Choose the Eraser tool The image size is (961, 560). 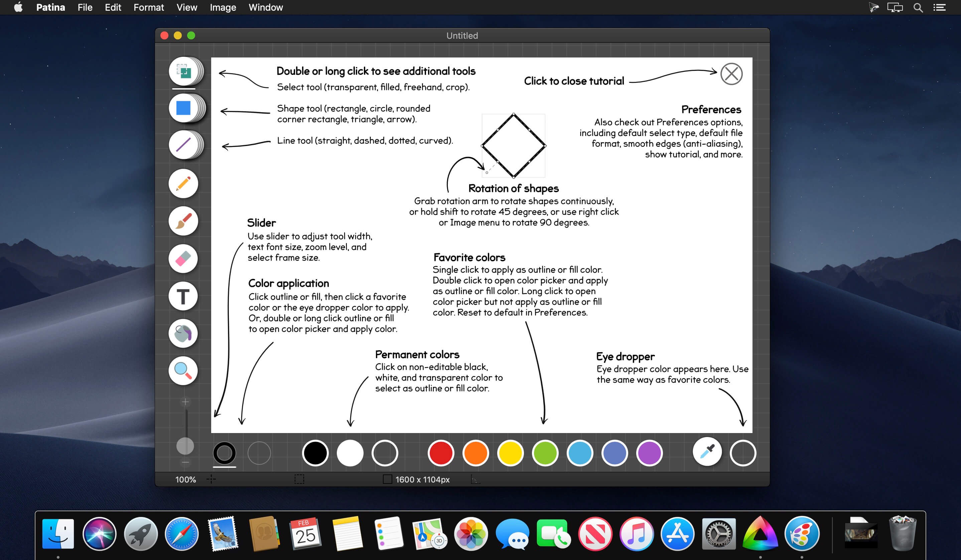[x=183, y=259]
